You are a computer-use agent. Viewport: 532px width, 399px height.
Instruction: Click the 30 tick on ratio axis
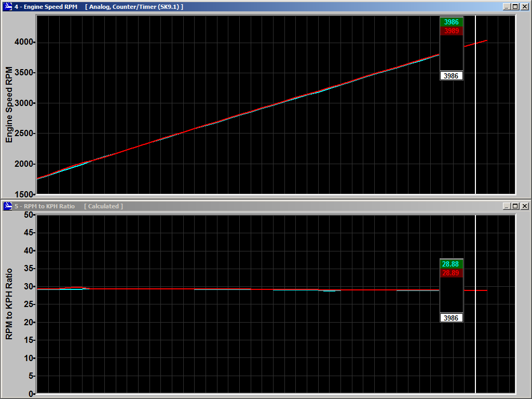pos(29,286)
